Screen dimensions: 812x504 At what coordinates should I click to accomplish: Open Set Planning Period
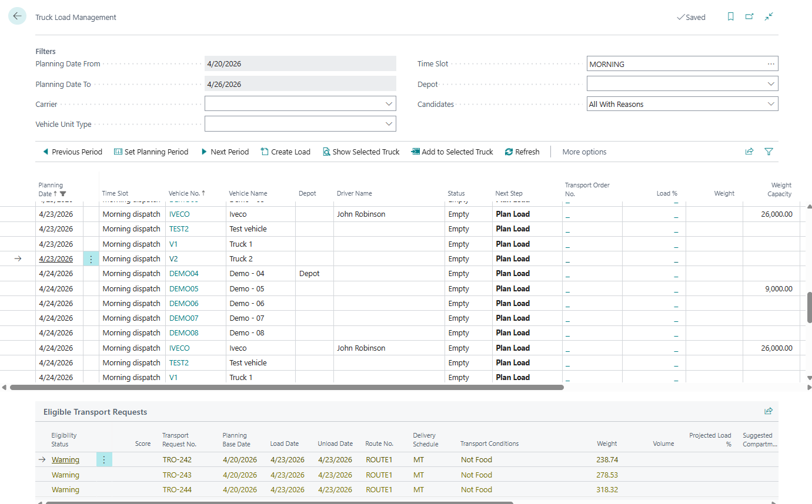point(151,152)
